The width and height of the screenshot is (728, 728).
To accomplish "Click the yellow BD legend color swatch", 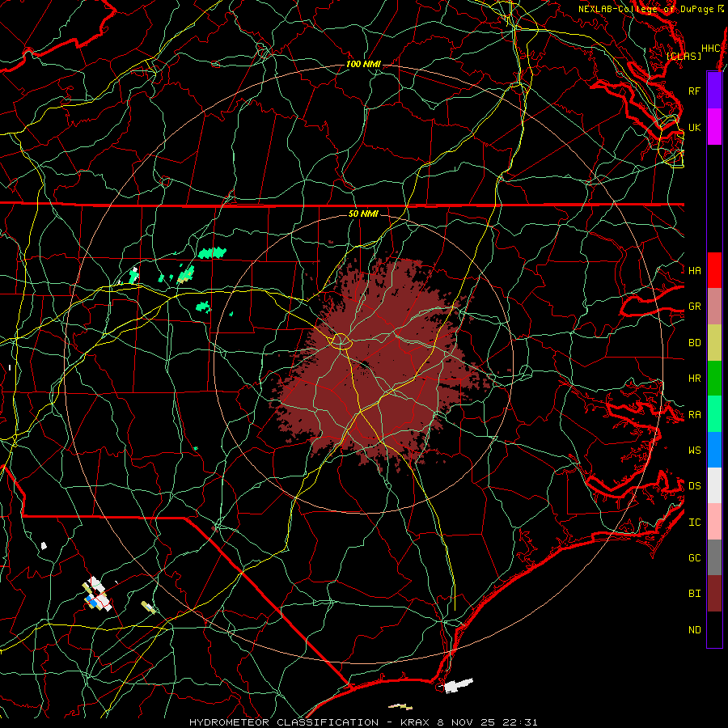I will coord(714,342).
